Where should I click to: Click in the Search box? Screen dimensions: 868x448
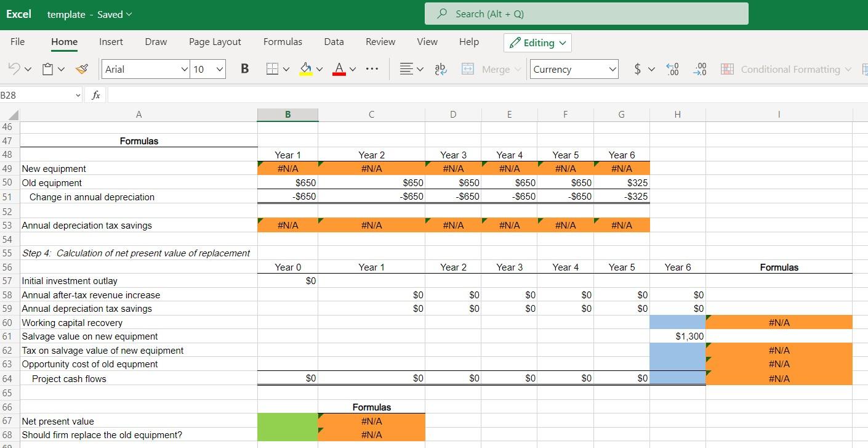[587, 14]
